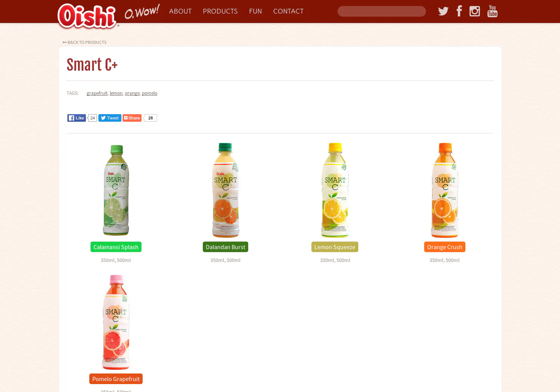Open the About menu
The height and width of the screenshot is (392, 560).
[180, 11]
